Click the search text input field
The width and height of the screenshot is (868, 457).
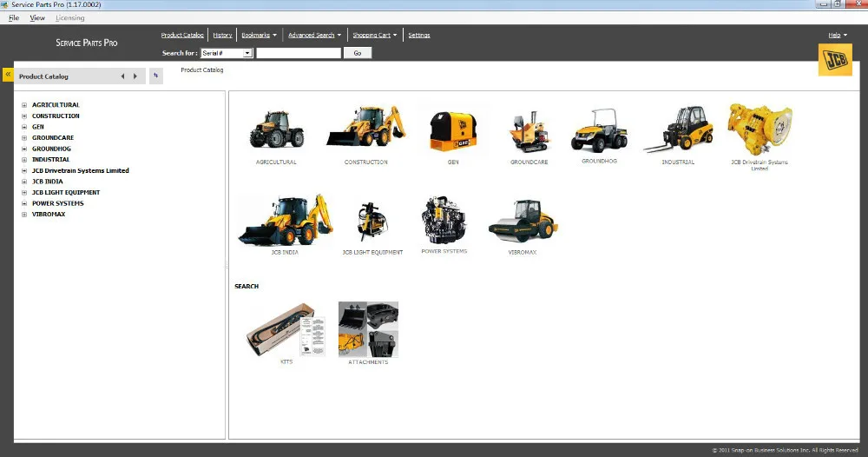299,53
